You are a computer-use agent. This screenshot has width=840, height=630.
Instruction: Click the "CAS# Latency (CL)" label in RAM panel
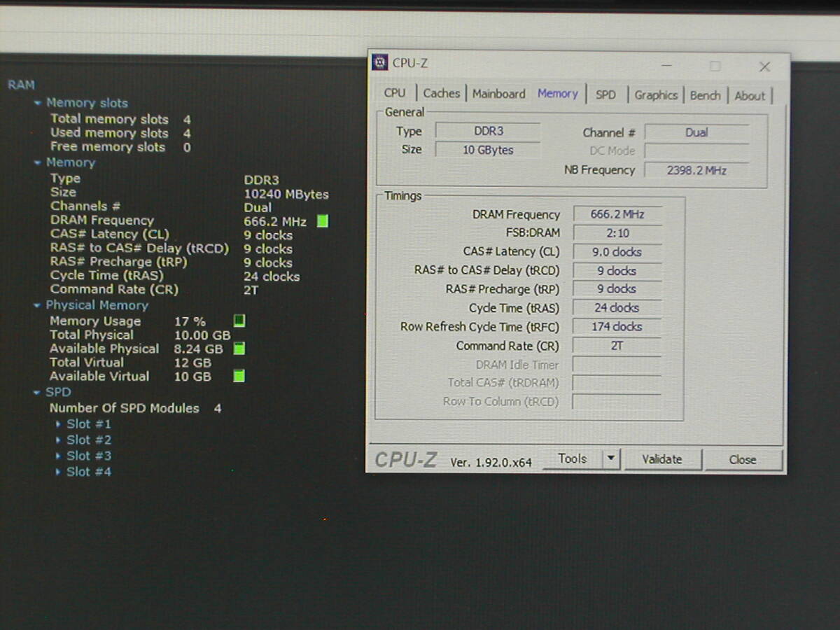tap(109, 234)
